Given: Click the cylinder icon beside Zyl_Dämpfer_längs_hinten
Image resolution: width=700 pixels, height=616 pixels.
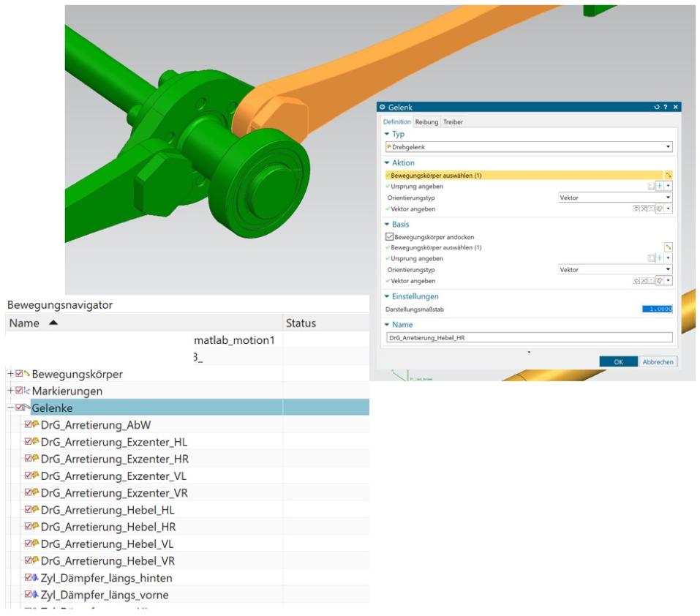Looking at the screenshot, I should click(36, 577).
